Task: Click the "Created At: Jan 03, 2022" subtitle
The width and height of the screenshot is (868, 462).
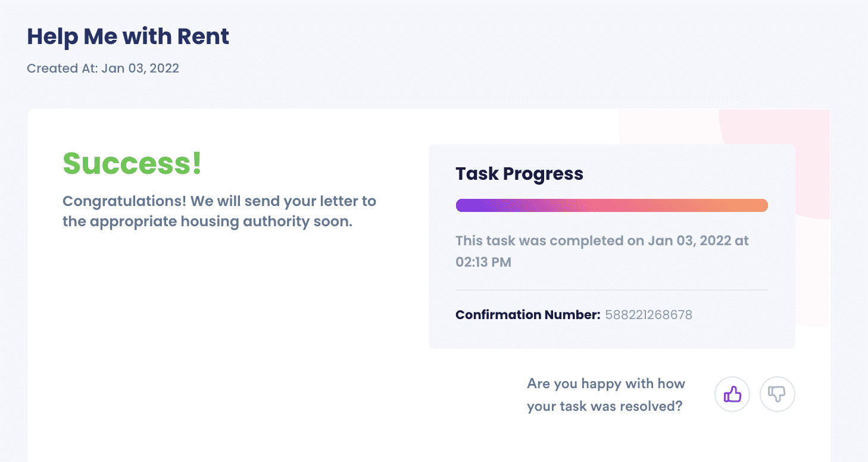Action: click(103, 68)
